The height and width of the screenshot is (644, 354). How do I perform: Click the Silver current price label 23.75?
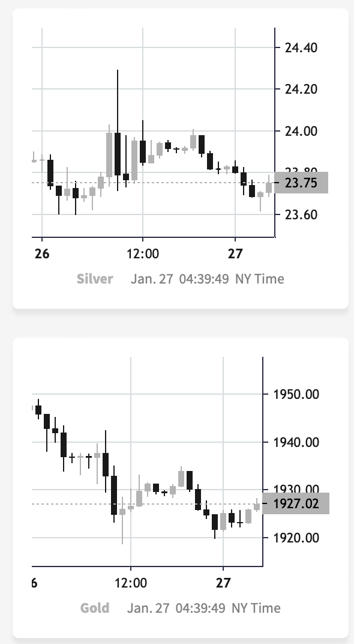tap(301, 183)
